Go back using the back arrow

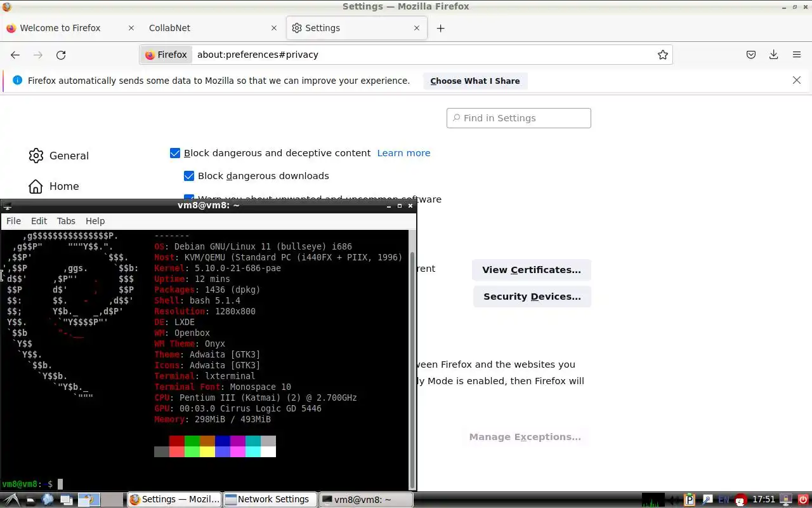click(x=15, y=55)
